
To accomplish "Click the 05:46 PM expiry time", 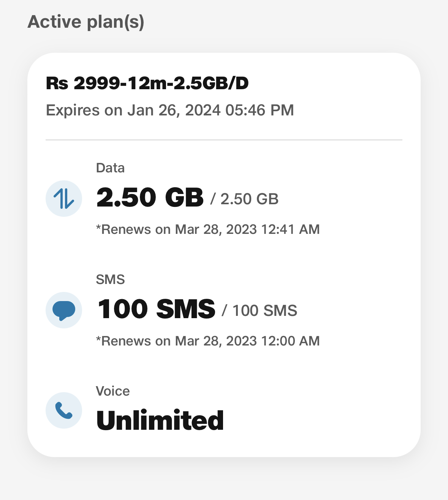I will pyautogui.click(x=260, y=110).
